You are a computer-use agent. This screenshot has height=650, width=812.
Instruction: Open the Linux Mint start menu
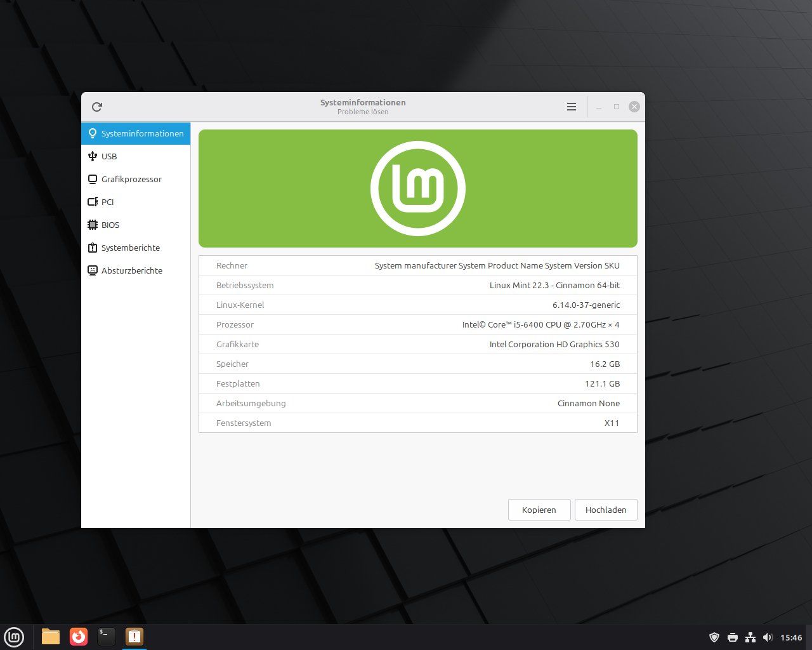(x=14, y=637)
